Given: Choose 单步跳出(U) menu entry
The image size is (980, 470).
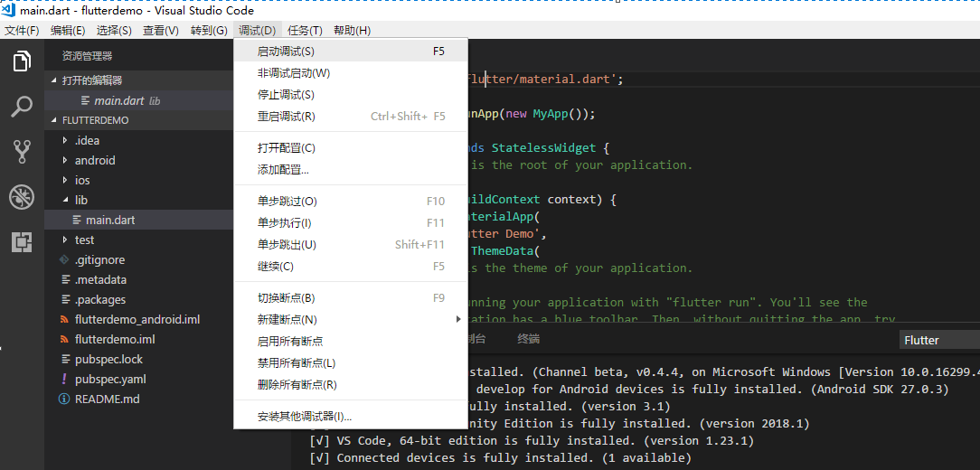Looking at the screenshot, I should click(x=351, y=244).
